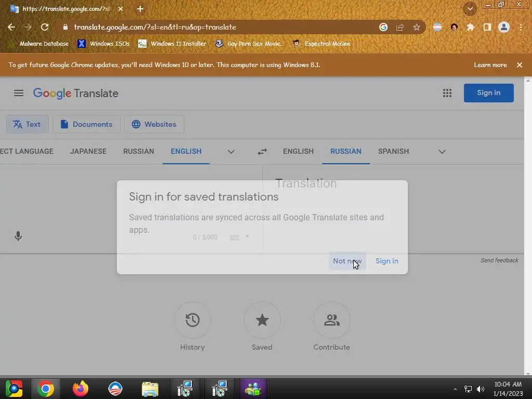The height and width of the screenshot is (399, 532).
Task: Click the Google Translate logo
Action: (x=76, y=94)
